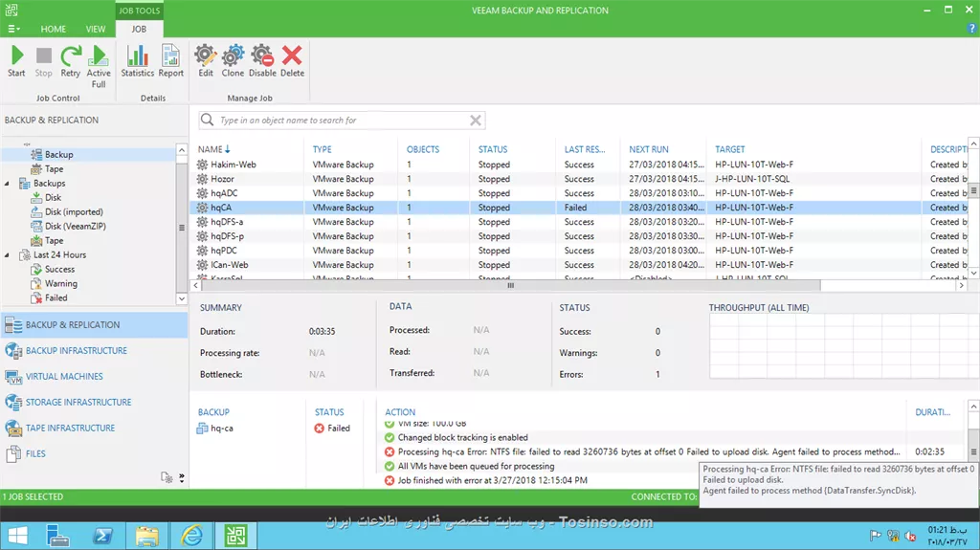980x550 pixels.
Task: Sort jobs by TARGET column
Action: point(729,149)
